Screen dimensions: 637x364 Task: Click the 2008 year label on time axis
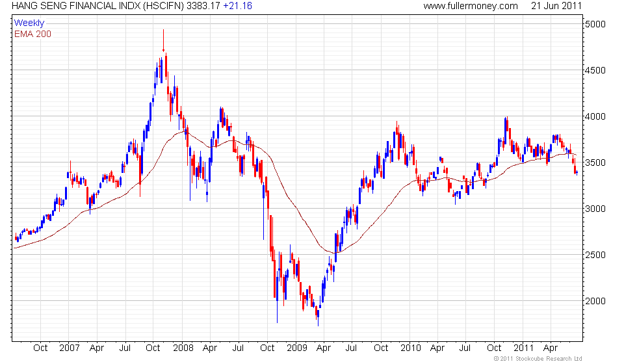coord(183,348)
